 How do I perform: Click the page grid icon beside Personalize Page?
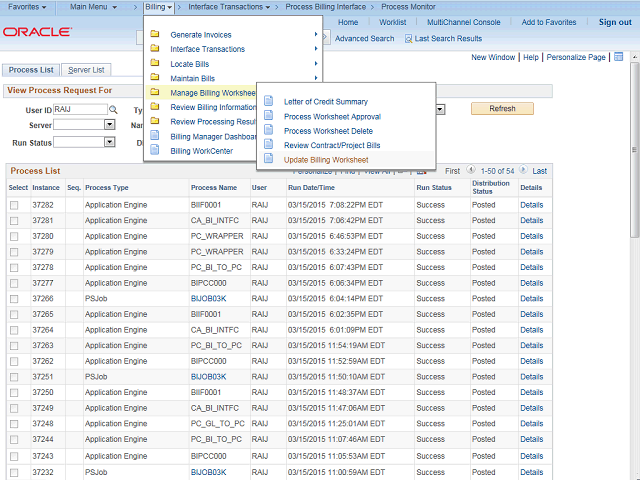[x=619, y=57]
